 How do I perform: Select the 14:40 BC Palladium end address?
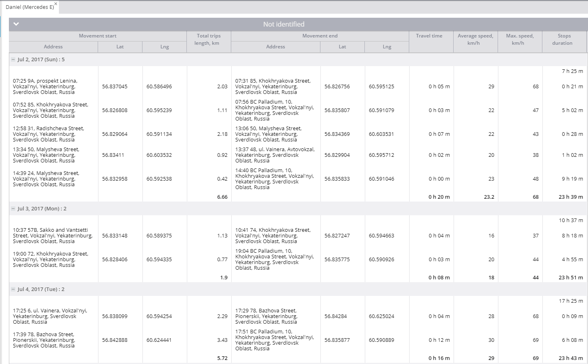tap(274, 179)
